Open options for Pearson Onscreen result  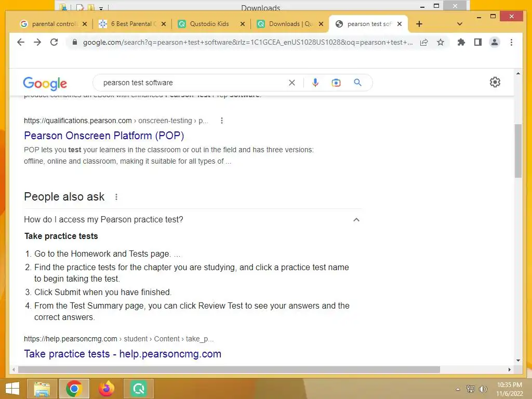221,121
